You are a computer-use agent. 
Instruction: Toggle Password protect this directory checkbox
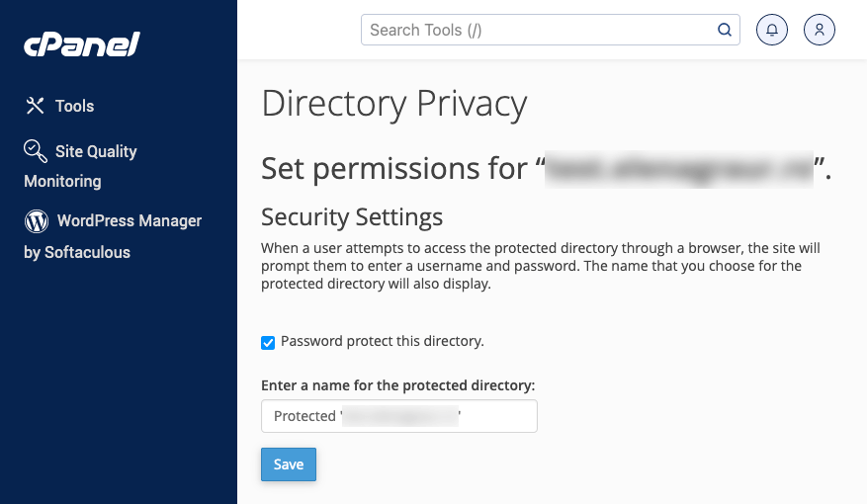[x=268, y=343]
